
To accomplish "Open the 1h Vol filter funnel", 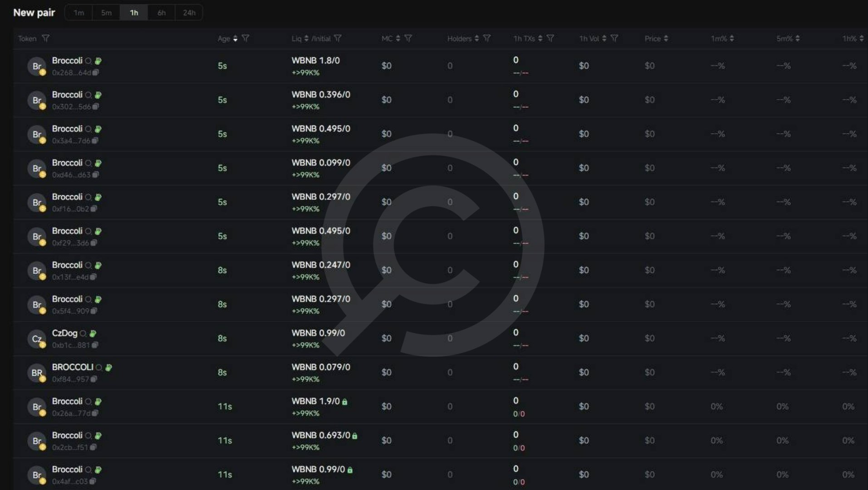I will [614, 39].
